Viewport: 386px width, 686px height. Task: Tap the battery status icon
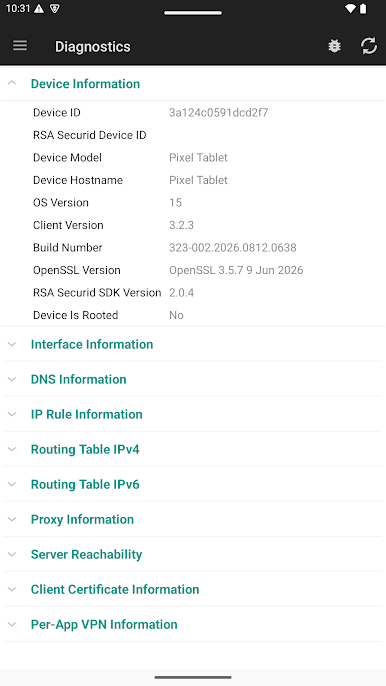pos(363,9)
